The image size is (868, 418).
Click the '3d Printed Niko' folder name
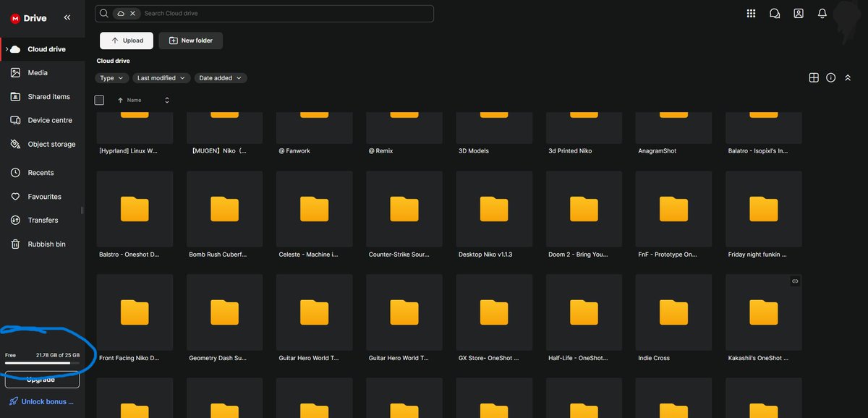tap(570, 151)
